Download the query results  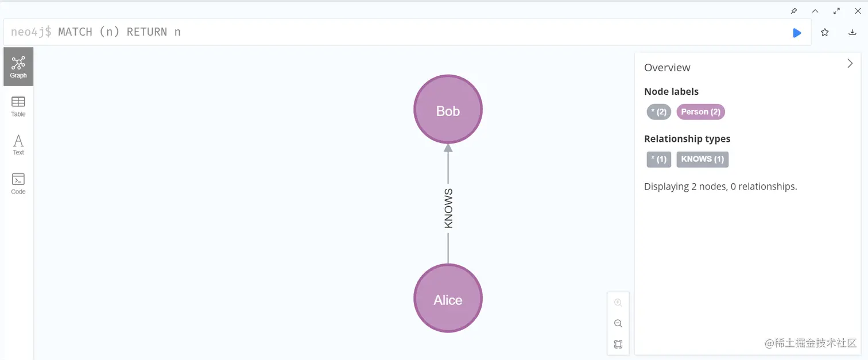tap(852, 33)
